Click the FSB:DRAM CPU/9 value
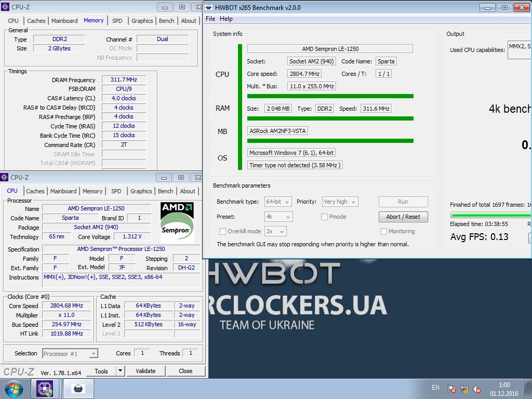Viewport: 532px width, 399px height. pos(124,89)
